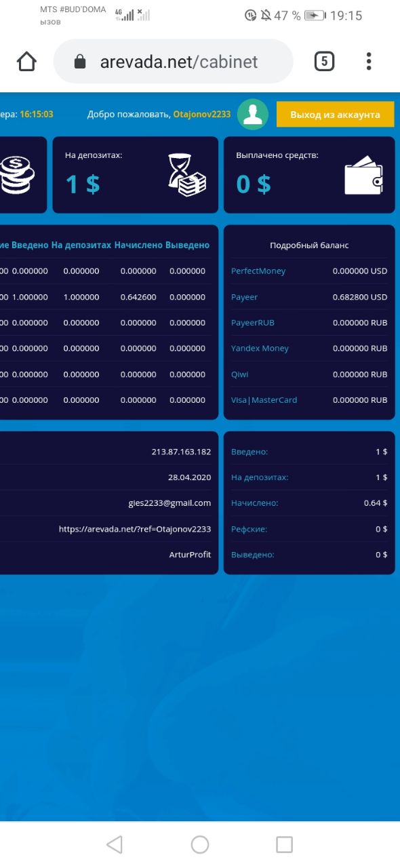Tap the Android recent apps square button
Viewport: 400px width, 868px height.
coord(285,844)
